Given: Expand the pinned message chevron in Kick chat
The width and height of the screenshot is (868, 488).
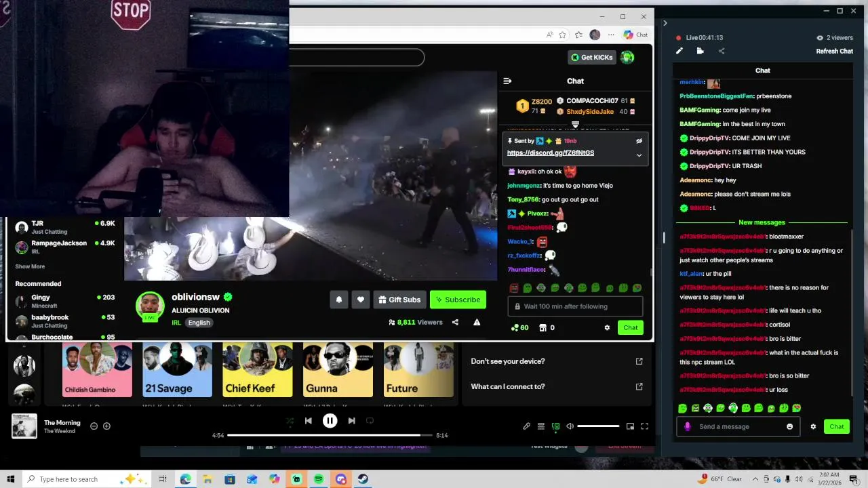Looking at the screenshot, I should pos(639,155).
